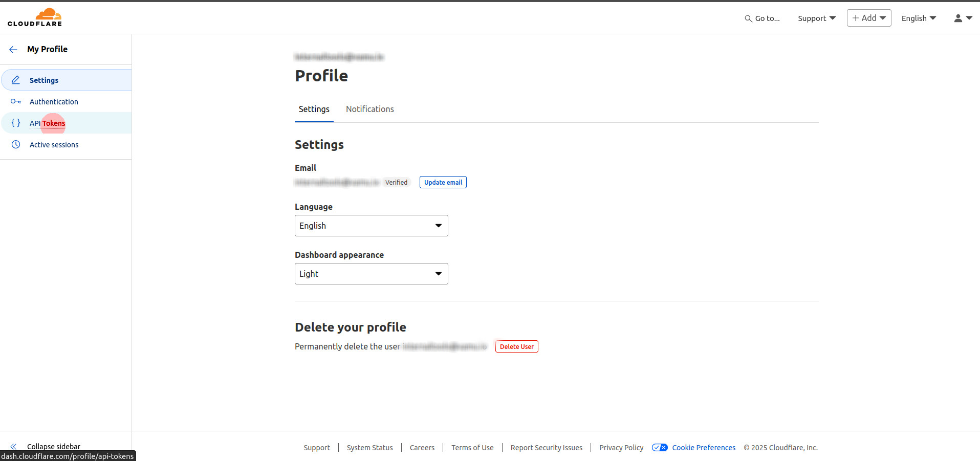Click the Cloudflare logo
Viewport: 980px width, 461px height.
coord(35,17)
